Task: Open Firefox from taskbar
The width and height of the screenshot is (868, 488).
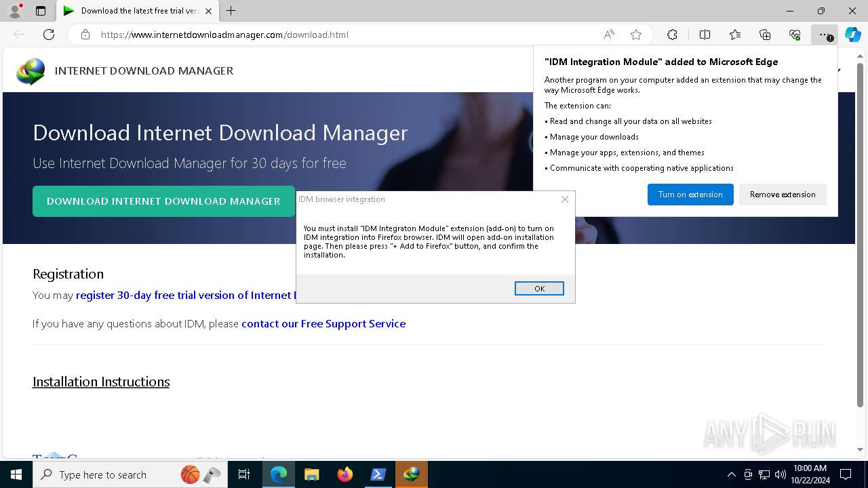Action: (x=345, y=474)
